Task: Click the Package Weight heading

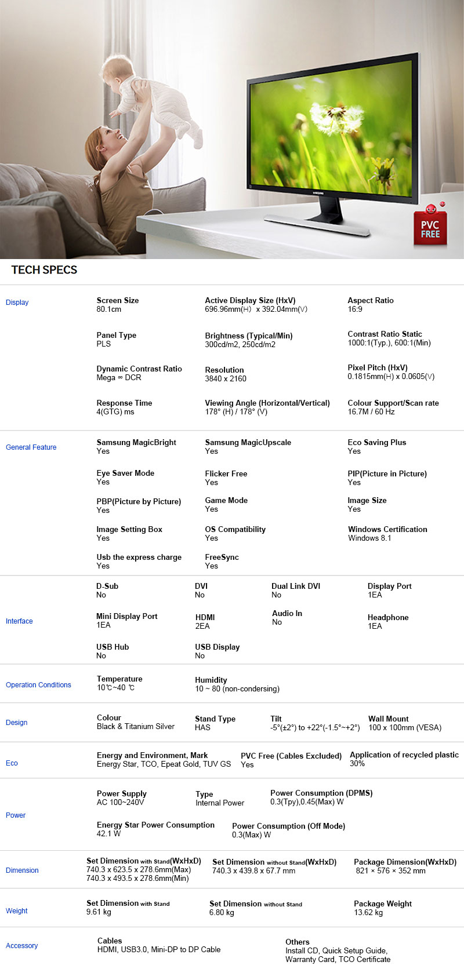Action: click(x=383, y=904)
